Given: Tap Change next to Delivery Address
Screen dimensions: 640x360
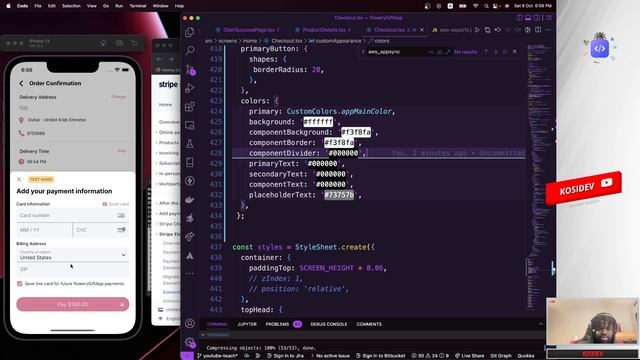Looking at the screenshot, I should click(119, 97).
